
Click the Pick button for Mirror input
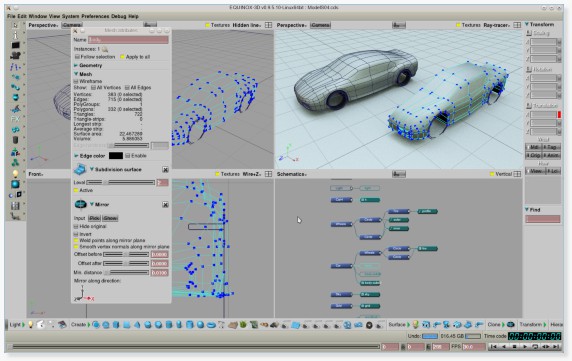[x=94, y=218]
